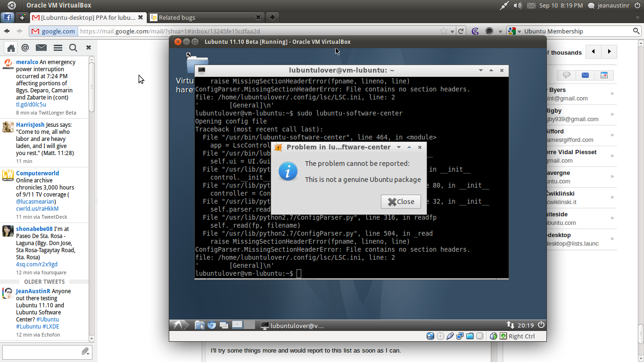This screenshot has height=362, width=644.
Task: Open the tl.gd/d0lc5u link in meralco tweet
Action: tap(31, 104)
